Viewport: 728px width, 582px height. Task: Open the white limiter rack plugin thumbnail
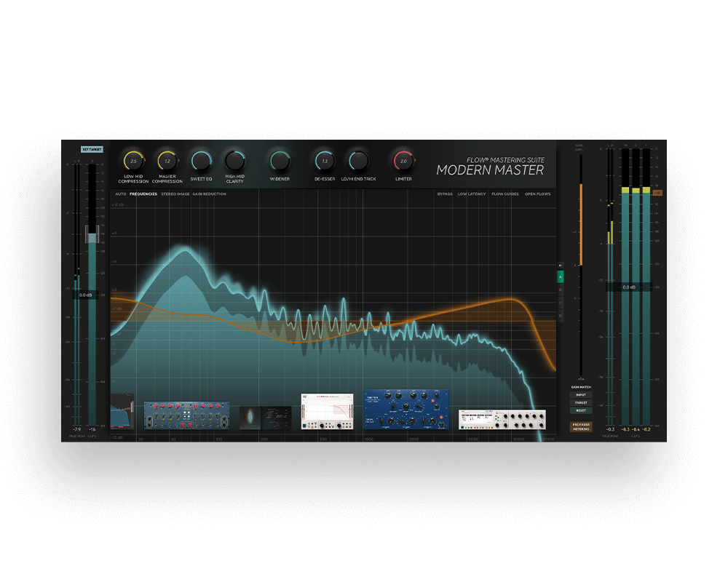(502, 420)
